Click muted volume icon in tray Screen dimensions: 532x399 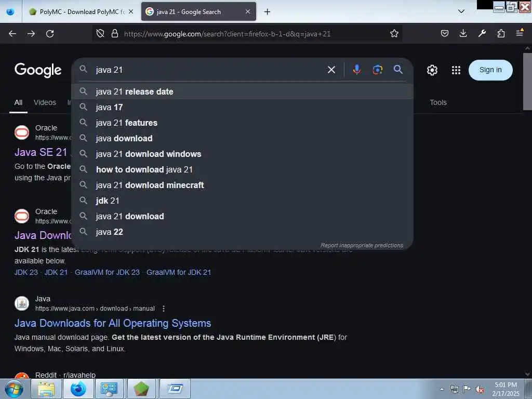tap(480, 390)
